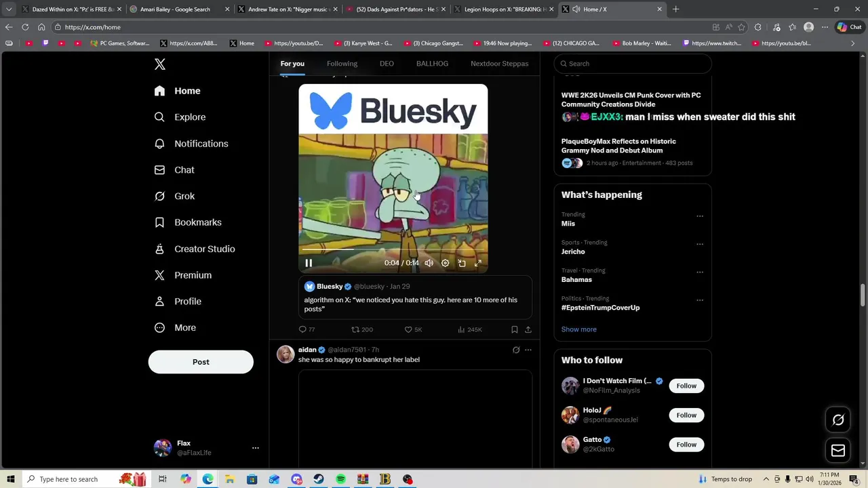Open Notifications in the sidebar
Screen dimensions: 868x488
pyautogui.click(x=192, y=144)
